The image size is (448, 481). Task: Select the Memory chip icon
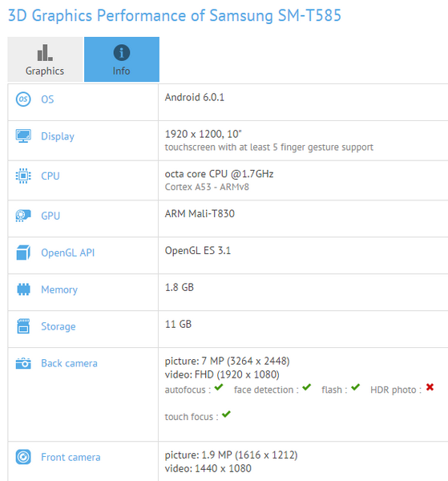(x=23, y=289)
